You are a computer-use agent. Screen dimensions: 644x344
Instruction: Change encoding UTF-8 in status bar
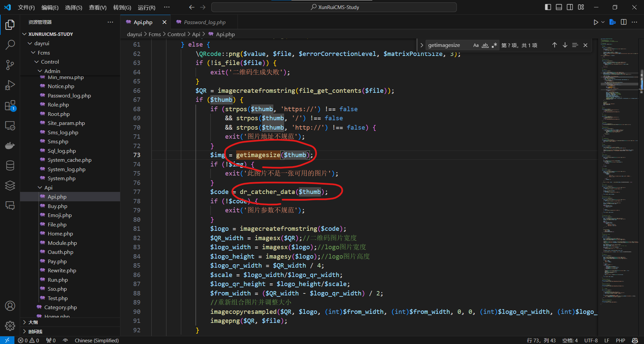tap(591, 340)
